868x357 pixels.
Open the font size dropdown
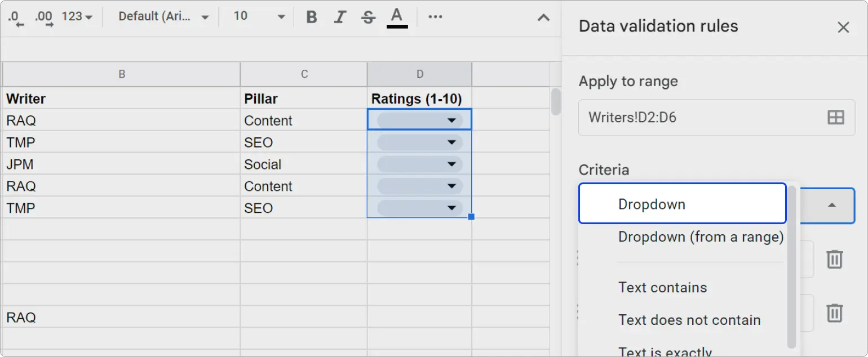pos(256,16)
